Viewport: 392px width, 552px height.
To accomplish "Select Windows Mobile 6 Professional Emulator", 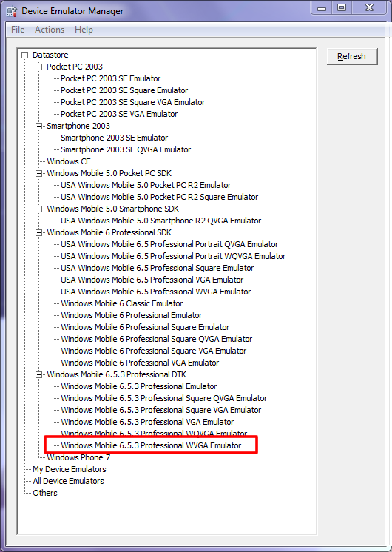I will point(131,315).
